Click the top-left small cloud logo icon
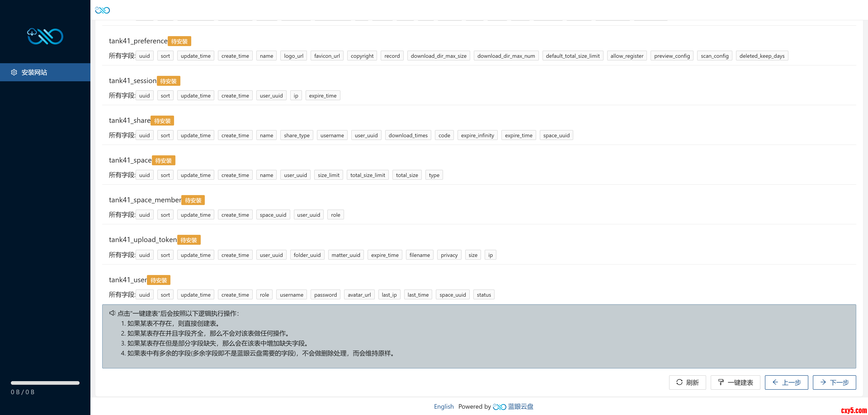The height and width of the screenshot is (415, 868). point(102,10)
